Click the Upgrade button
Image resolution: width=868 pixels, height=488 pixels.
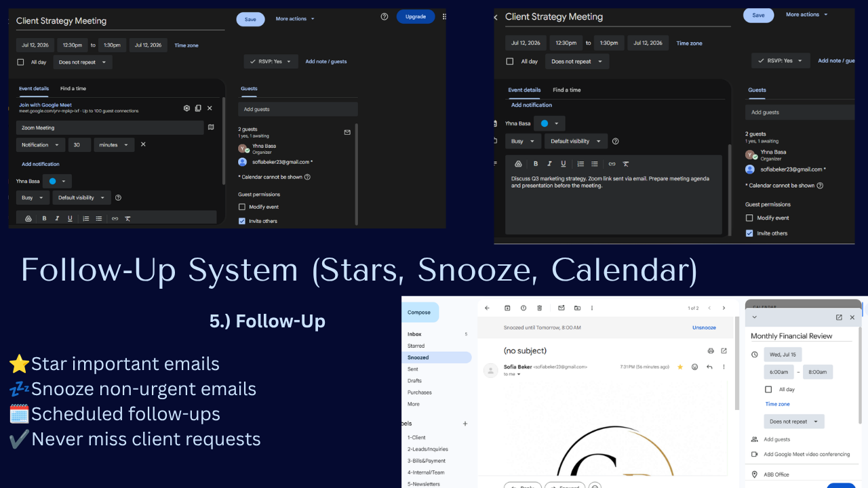[416, 16]
